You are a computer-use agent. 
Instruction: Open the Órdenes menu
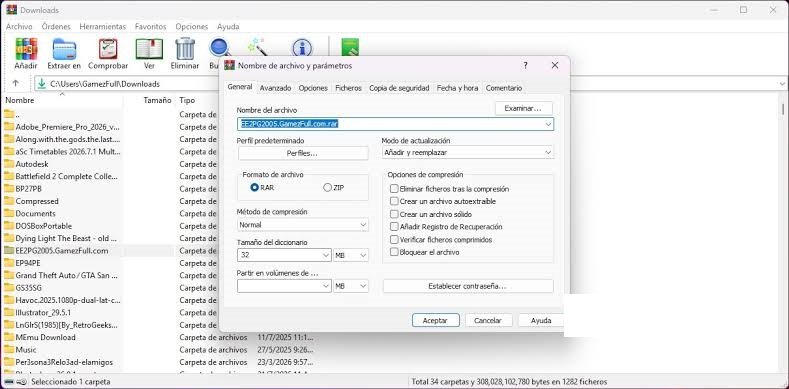pyautogui.click(x=56, y=26)
